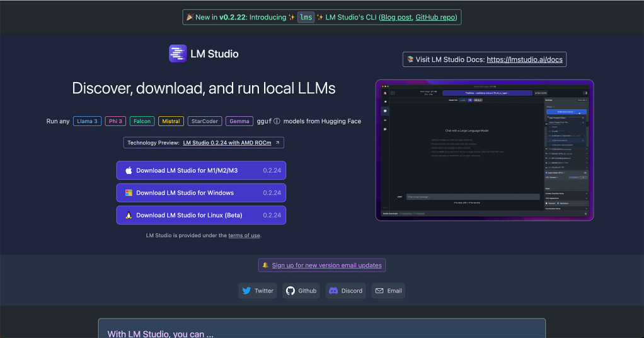Image resolution: width=644 pixels, height=338 pixels.
Task: Open the terms of use link
Action: pos(244,236)
